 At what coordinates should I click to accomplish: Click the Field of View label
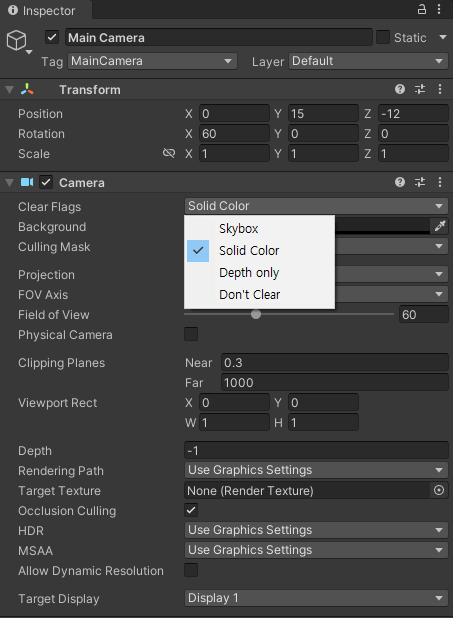(54, 315)
